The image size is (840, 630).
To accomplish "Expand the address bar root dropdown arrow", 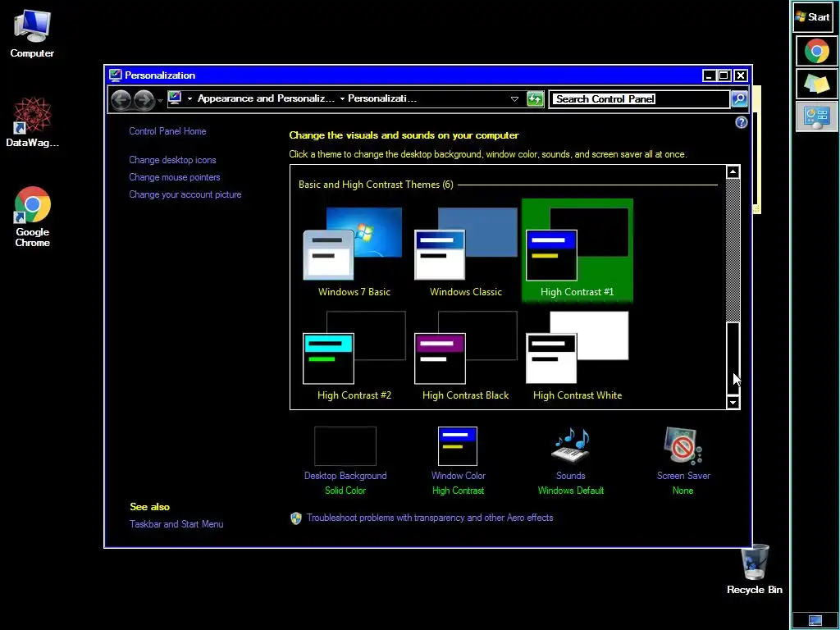I will (189, 99).
